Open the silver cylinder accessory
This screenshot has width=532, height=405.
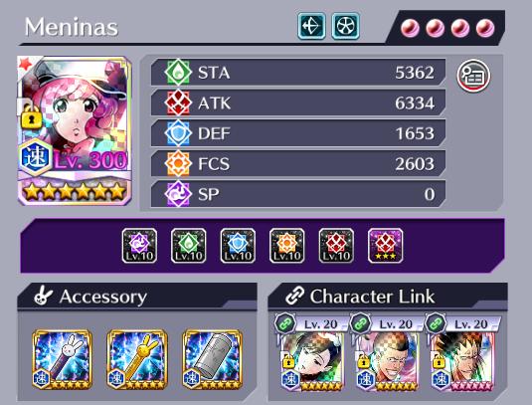[213, 359]
